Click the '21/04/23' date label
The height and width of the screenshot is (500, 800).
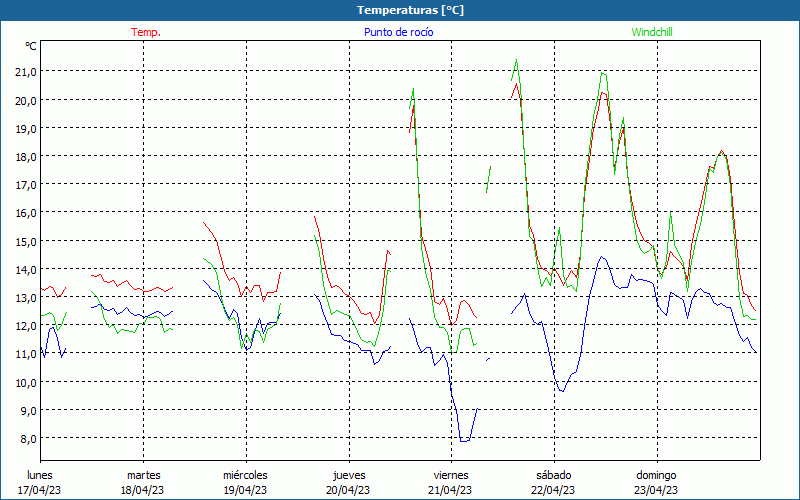pyautogui.click(x=451, y=490)
